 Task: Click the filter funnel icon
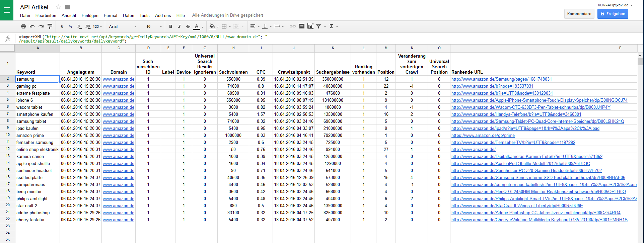pos(319,26)
